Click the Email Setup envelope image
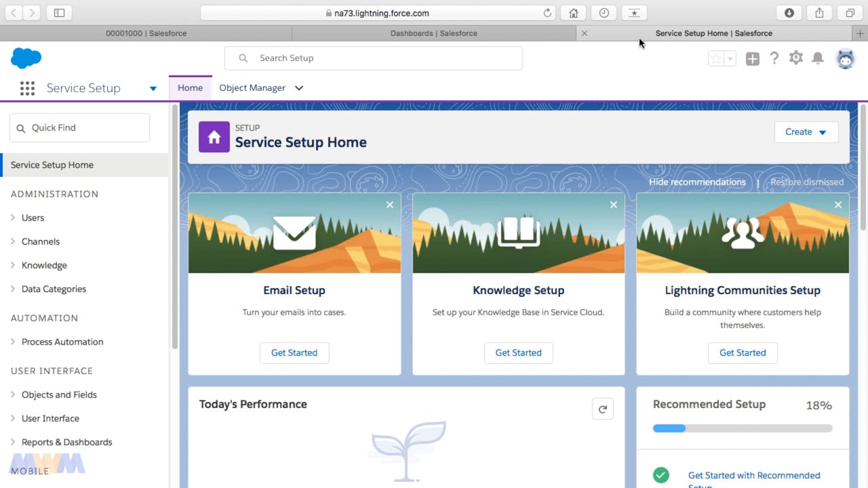Image resolution: width=868 pixels, height=488 pixels. coord(294,233)
